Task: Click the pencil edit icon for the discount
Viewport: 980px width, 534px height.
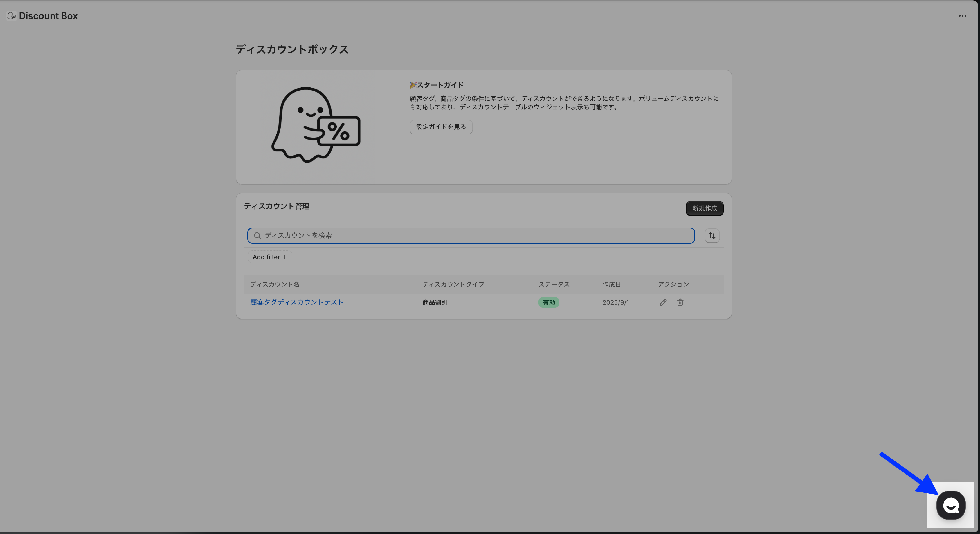Action: point(663,302)
